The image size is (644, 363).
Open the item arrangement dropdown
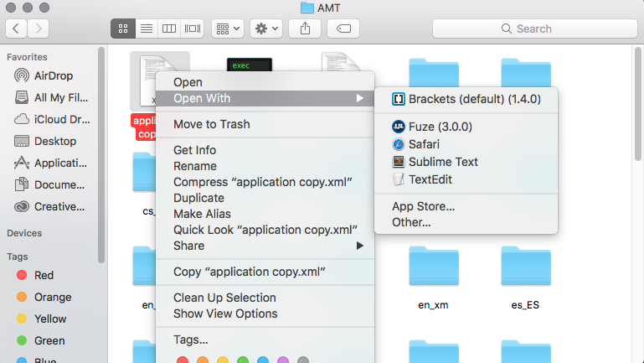coord(228,29)
